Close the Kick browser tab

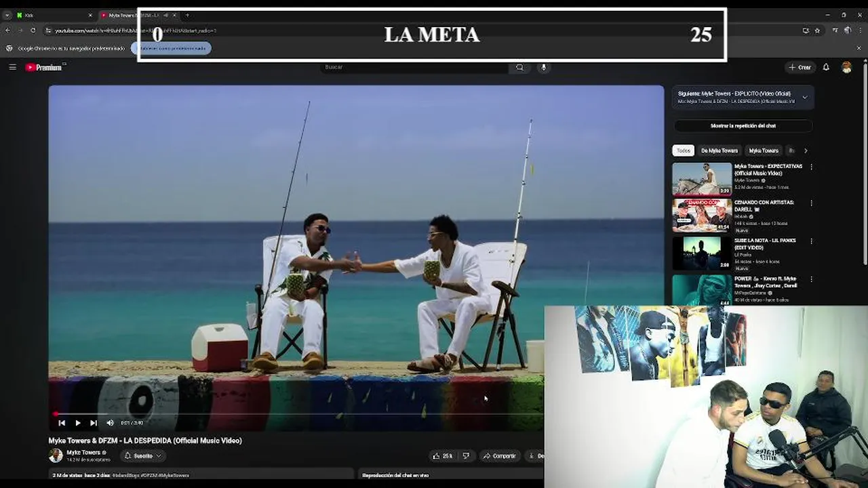tap(90, 15)
